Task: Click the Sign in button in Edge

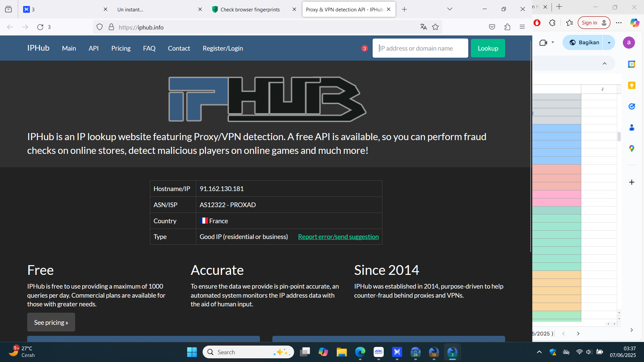Action: (x=594, y=23)
